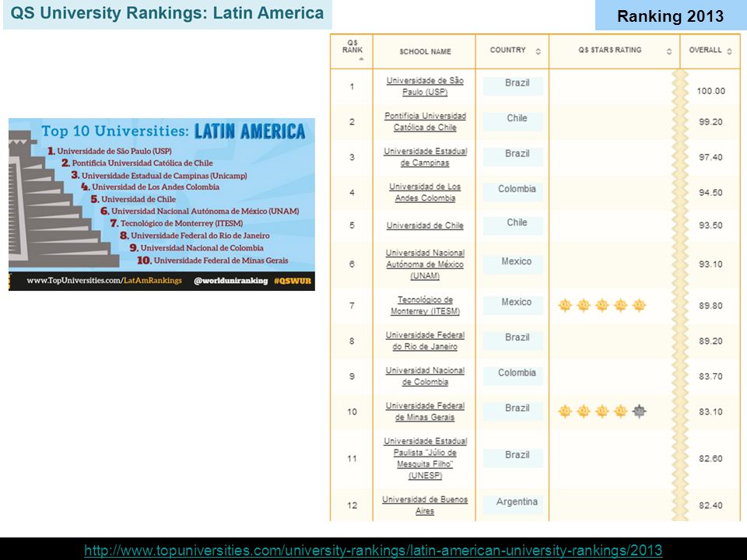This screenshot has width=747, height=560.
Task: Click the overall score 99.20
Action: (710, 122)
